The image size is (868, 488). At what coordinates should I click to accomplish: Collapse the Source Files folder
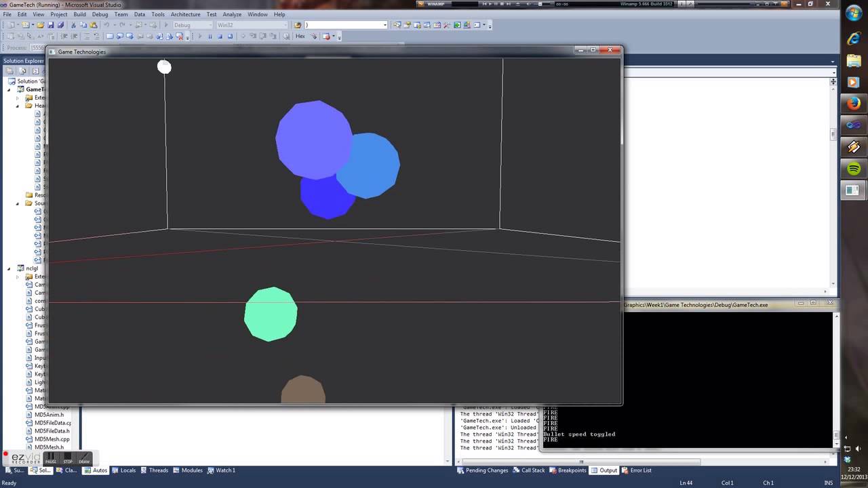[18, 203]
